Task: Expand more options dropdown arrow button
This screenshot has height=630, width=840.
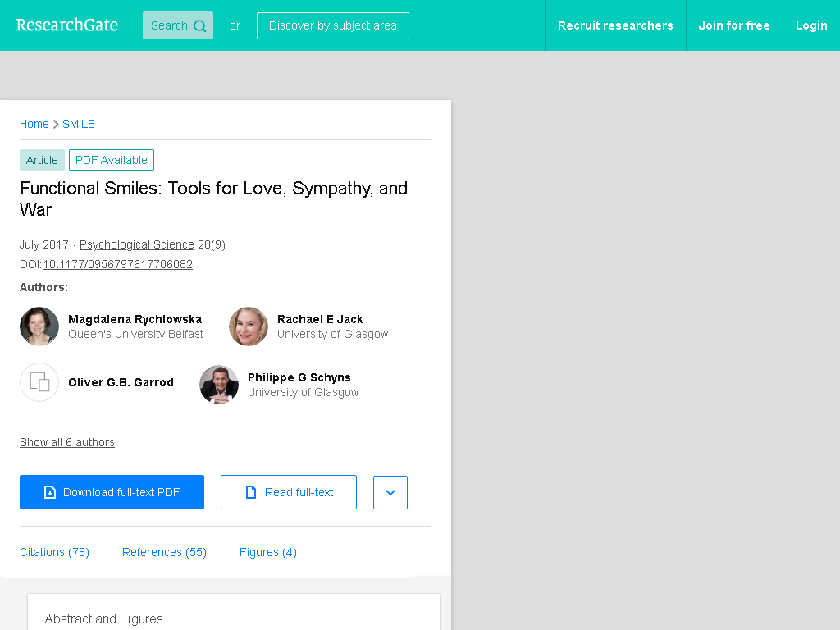Action: (x=390, y=492)
